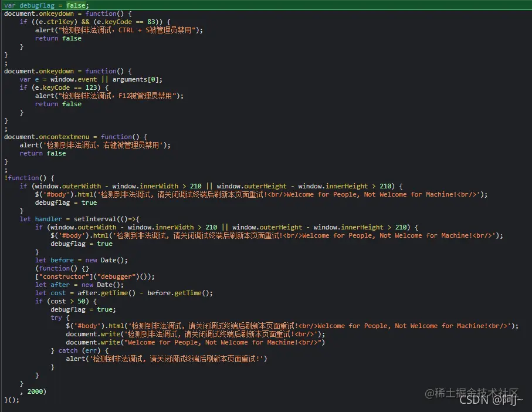
Task: Click the keyCode value '123'
Action: (x=91, y=87)
